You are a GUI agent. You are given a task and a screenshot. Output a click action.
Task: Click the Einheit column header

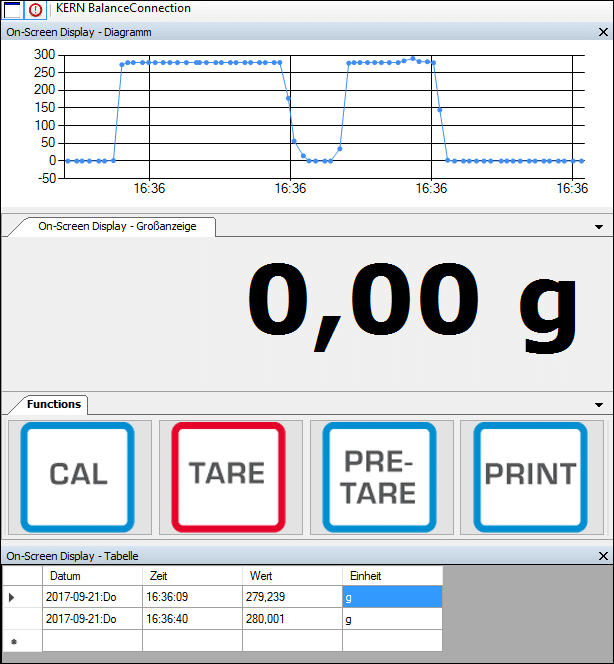click(391, 576)
